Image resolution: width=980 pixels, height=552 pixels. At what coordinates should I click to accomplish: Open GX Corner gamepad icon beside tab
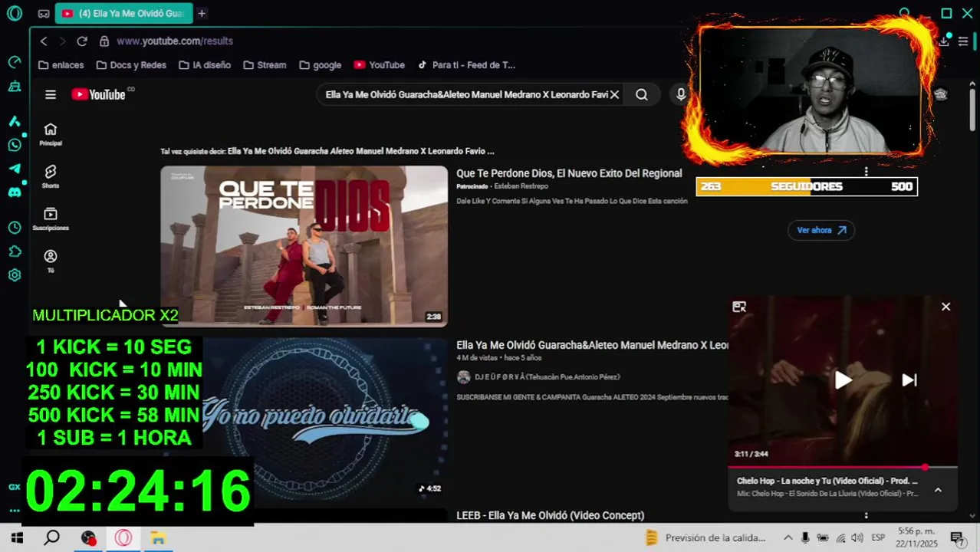tap(44, 14)
